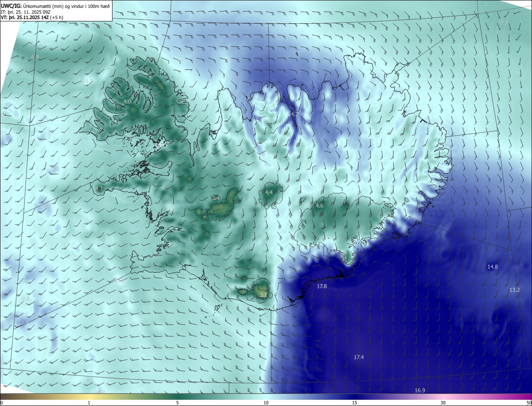Click the magenta end of the colour scale bar
The width and height of the screenshot is (532, 406).
528,396
